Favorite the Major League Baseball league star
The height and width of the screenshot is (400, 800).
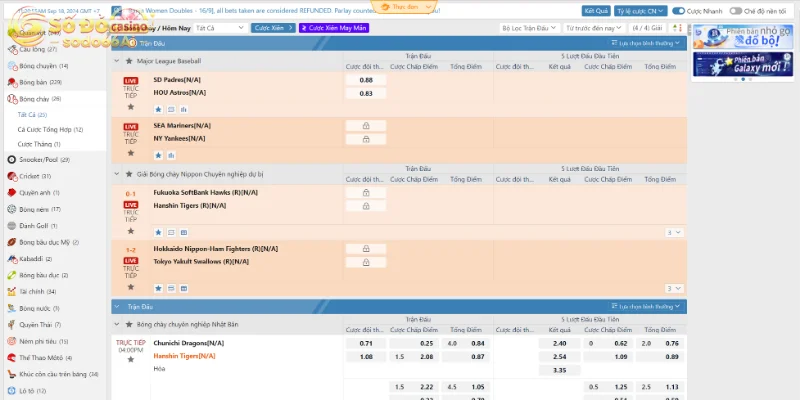[131, 61]
